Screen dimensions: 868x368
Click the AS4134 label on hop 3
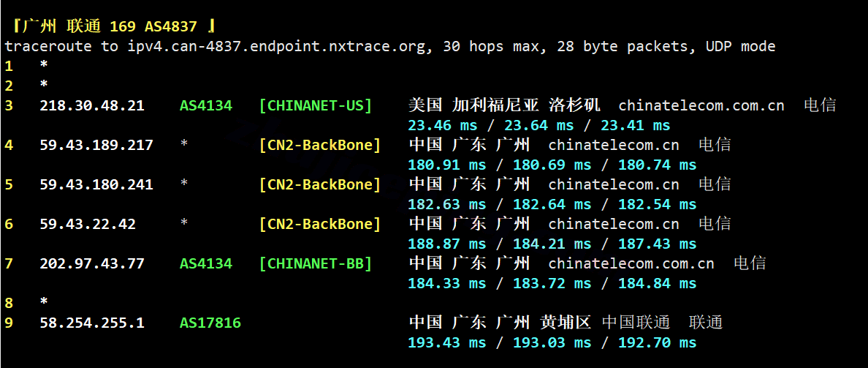tap(206, 105)
